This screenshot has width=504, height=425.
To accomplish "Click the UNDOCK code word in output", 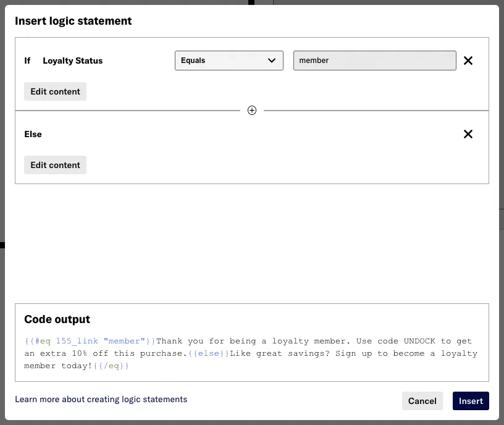I will tap(419, 341).
